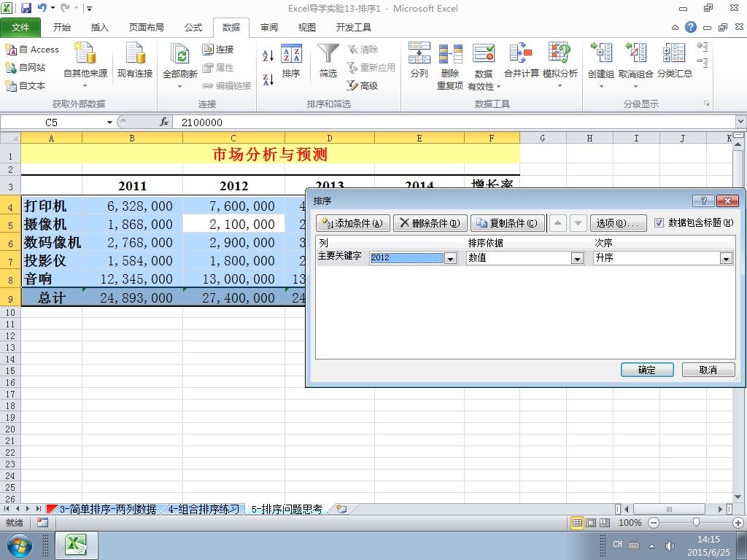Import data From Access

click(x=32, y=49)
